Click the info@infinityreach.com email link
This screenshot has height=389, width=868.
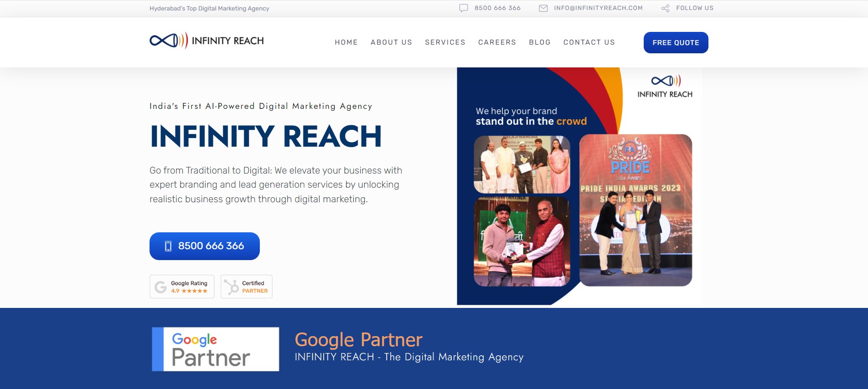pyautogui.click(x=598, y=8)
